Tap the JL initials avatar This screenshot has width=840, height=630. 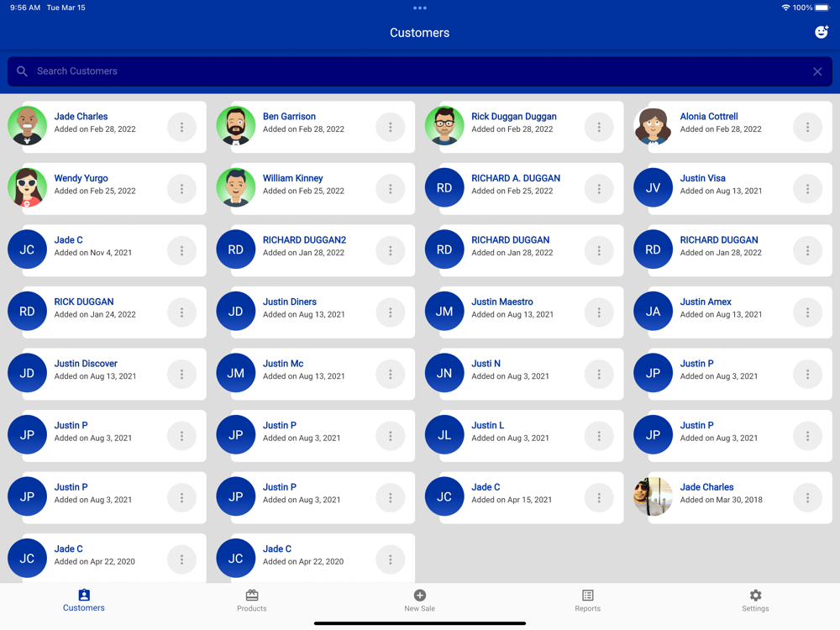click(x=444, y=435)
